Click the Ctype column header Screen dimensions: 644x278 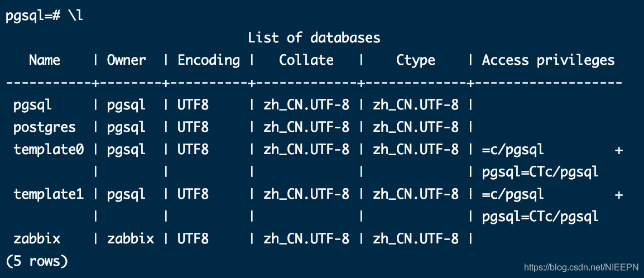[x=415, y=61]
